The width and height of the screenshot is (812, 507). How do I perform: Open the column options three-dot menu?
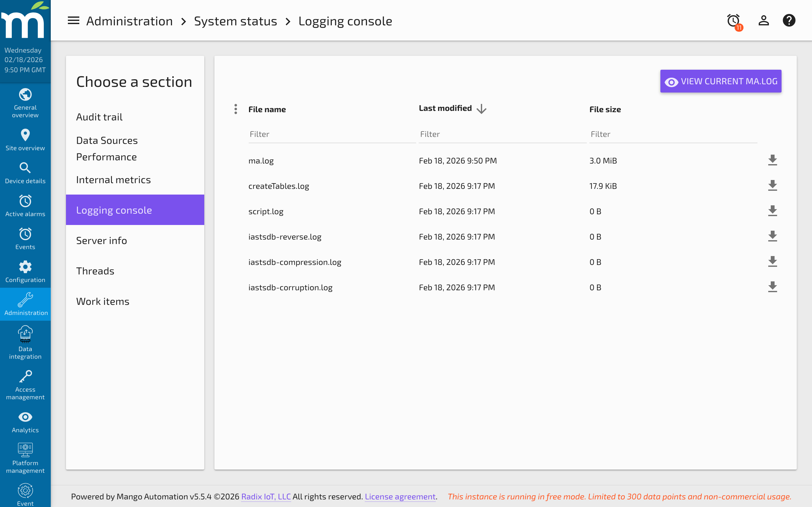click(x=236, y=109)
